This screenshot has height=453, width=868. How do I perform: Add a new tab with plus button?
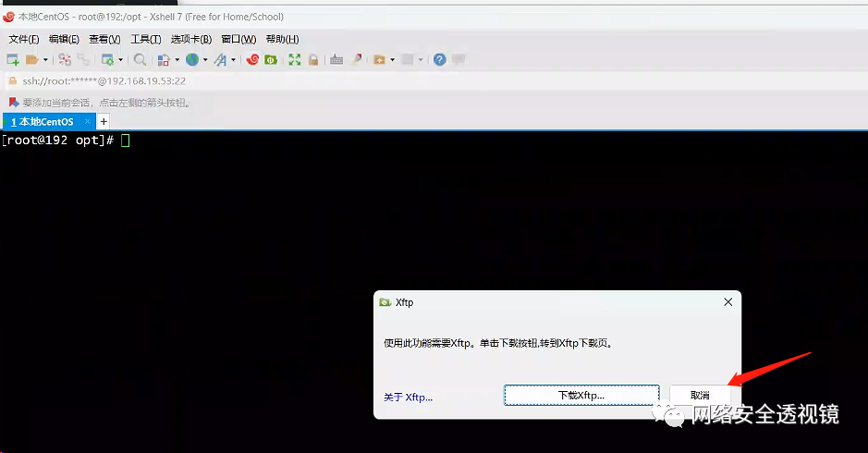click(x=104, y=121)
